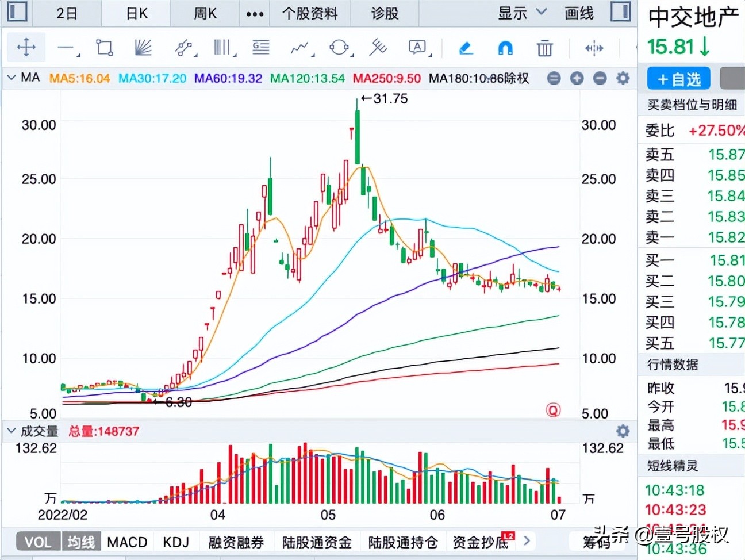This screenshot has height=560, width=745.
Task: Switch to the MACD indicator tab
Action: pyautogui.click(x=127, y=541)
